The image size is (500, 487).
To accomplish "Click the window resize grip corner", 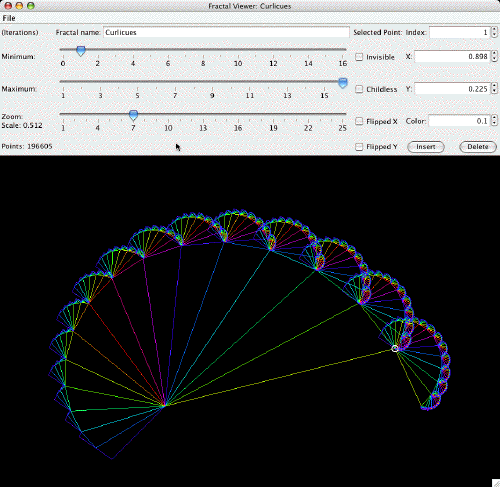I will 496,483.
